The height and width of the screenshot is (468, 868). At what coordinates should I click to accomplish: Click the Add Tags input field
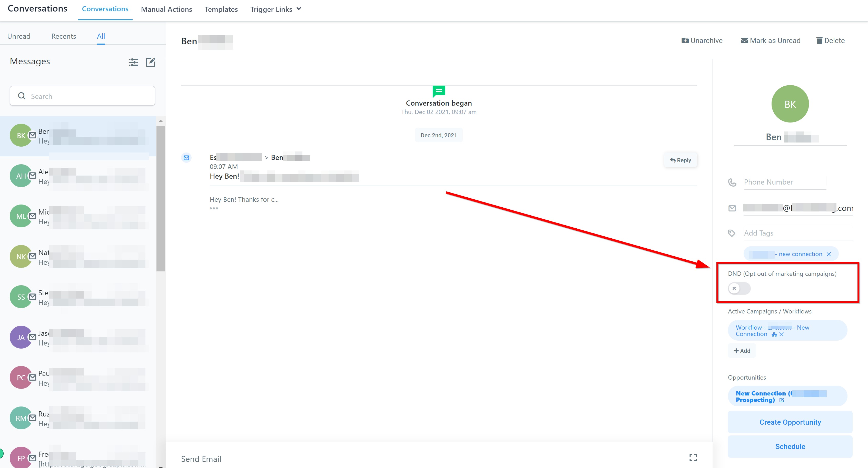(797, 233)
